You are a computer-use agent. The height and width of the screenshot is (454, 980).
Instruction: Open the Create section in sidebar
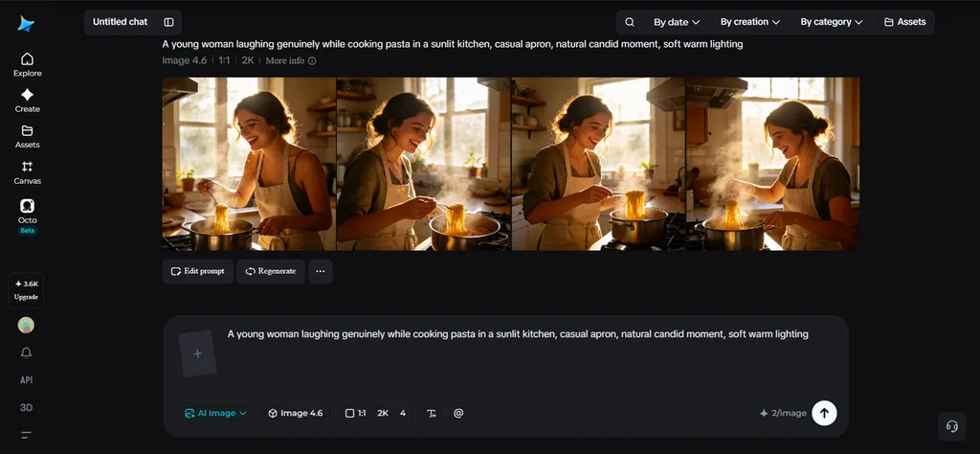pos(27,101)
